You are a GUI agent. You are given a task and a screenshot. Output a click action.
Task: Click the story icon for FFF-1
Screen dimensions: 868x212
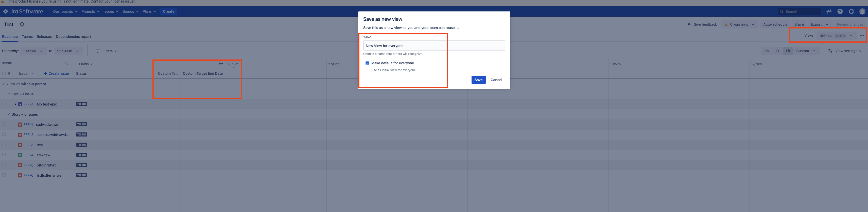20,125
